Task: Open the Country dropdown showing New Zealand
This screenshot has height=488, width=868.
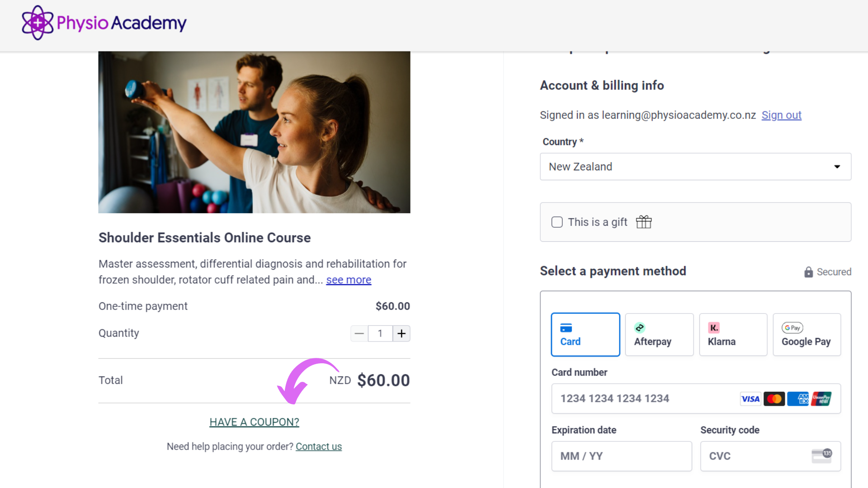Action: (695, 167)
